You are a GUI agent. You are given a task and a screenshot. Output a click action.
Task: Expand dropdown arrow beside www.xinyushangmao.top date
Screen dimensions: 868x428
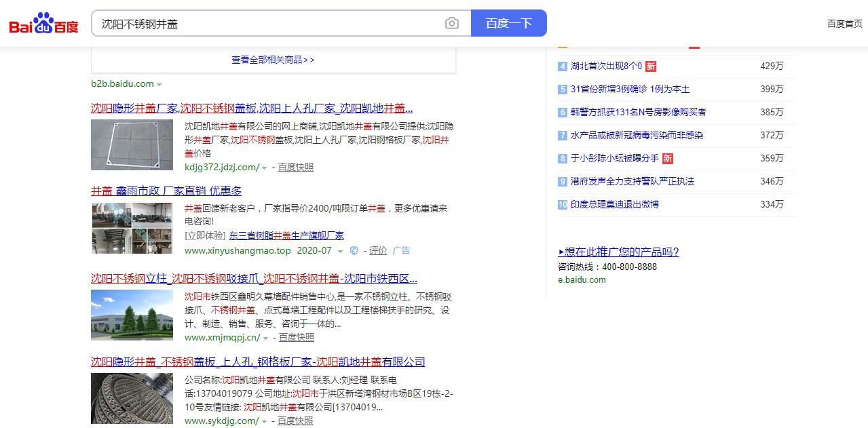point(341,251)
